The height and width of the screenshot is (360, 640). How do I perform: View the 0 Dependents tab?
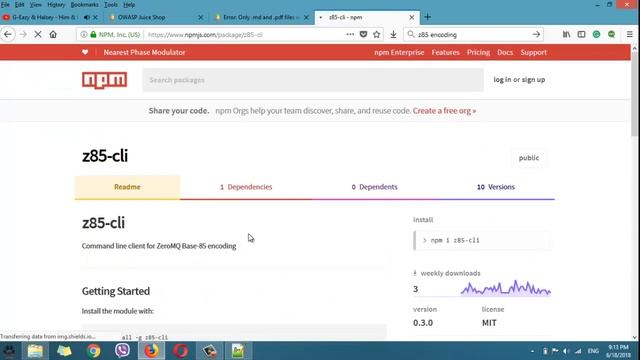coord(374,187)
